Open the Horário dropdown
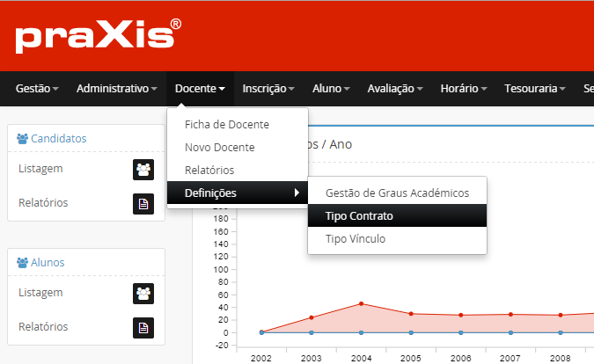The width and height of the screenshot is (594, 364). click(x=465, y=89)
